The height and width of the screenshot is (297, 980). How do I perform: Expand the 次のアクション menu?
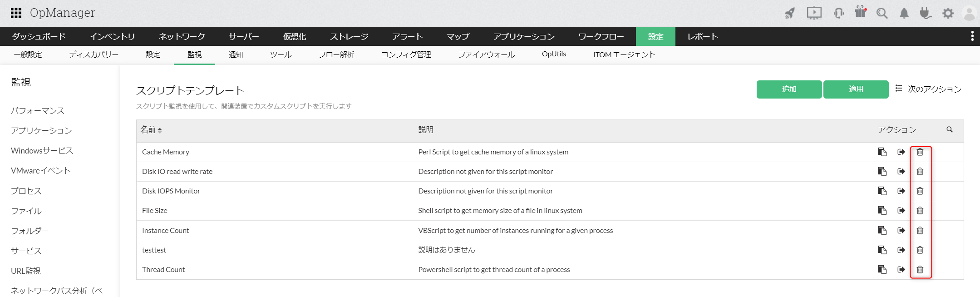click(x=928, y=89)
